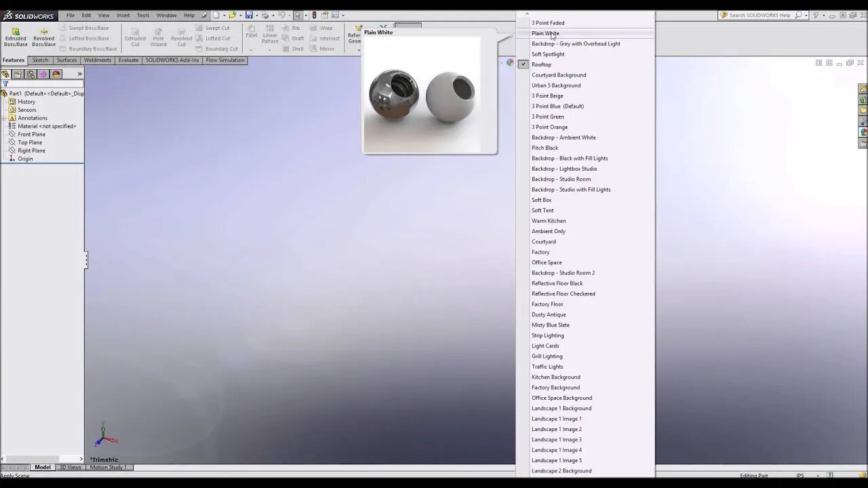Click the Plain White preview thumbnail
Screen dimensions: 868x488
pyautogui.click(x=422, y=94)
